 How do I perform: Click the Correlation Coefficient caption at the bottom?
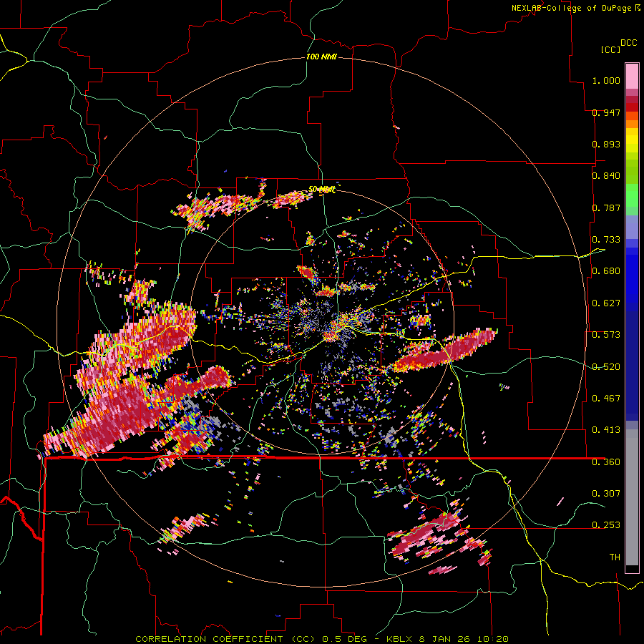pos(321,639)
